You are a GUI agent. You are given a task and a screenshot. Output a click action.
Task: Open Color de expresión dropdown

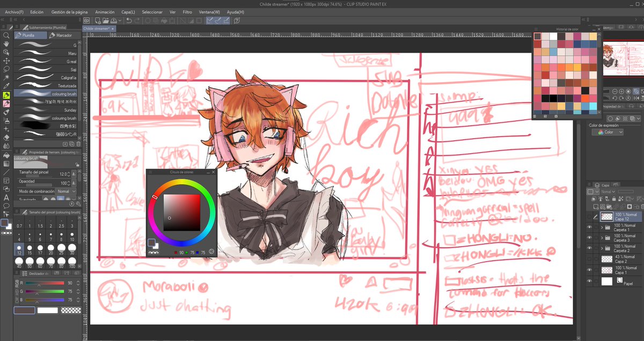point(608,132)
